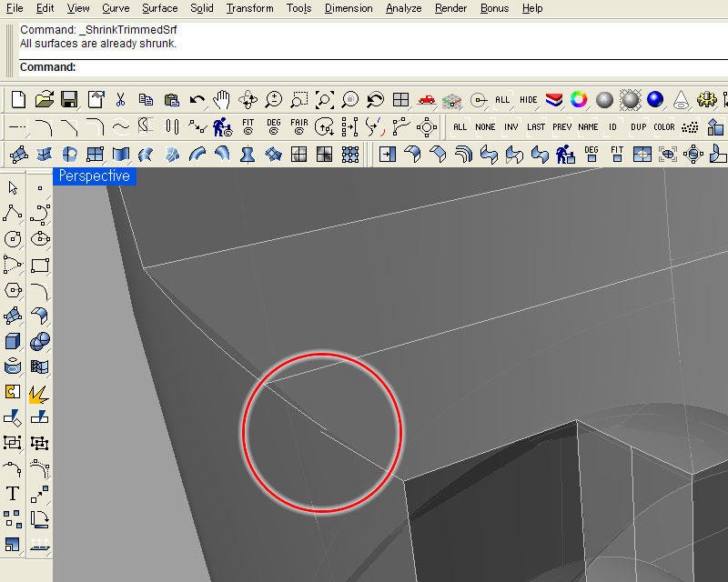Click the Perspective viewport title

click(x=94, y=176)
